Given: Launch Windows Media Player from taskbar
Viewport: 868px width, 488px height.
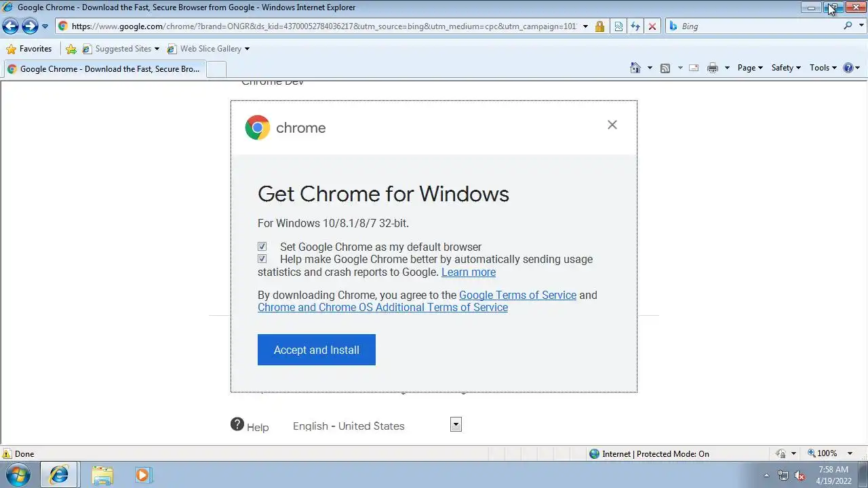Looking at the screenshot, I should click(x=143, y=474).
